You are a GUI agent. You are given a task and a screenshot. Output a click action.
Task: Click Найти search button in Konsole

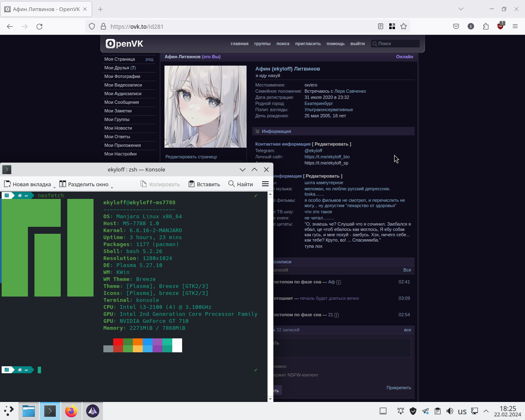pyautogui.click(x=241, y=184)
